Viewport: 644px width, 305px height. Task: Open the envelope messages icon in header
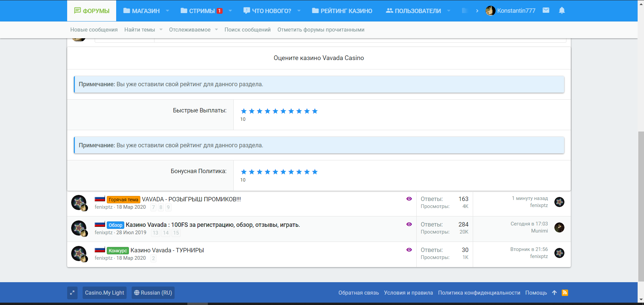pos(546,10)
